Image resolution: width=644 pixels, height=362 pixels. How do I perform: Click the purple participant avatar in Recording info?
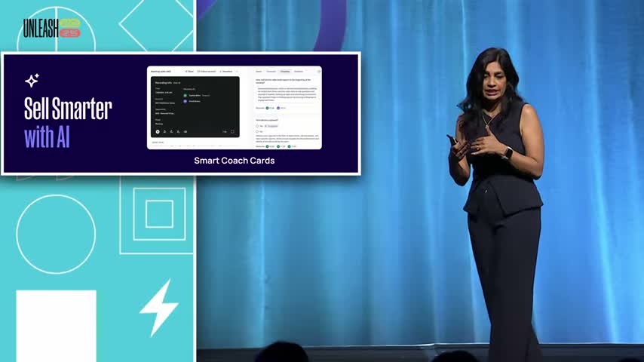click(186, 101)
